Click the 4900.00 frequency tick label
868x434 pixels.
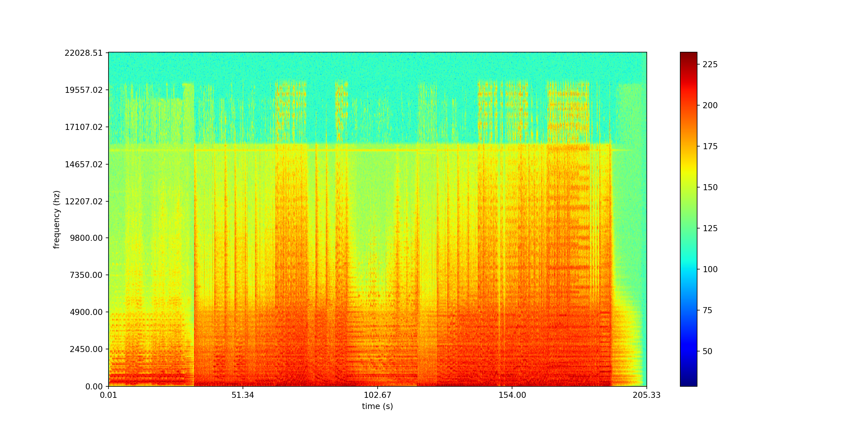pyautogui.click(x=86, y=312)
